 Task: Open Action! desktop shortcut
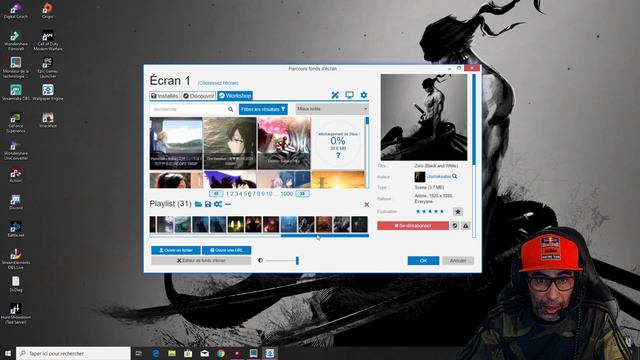click(x=16, y=175)
